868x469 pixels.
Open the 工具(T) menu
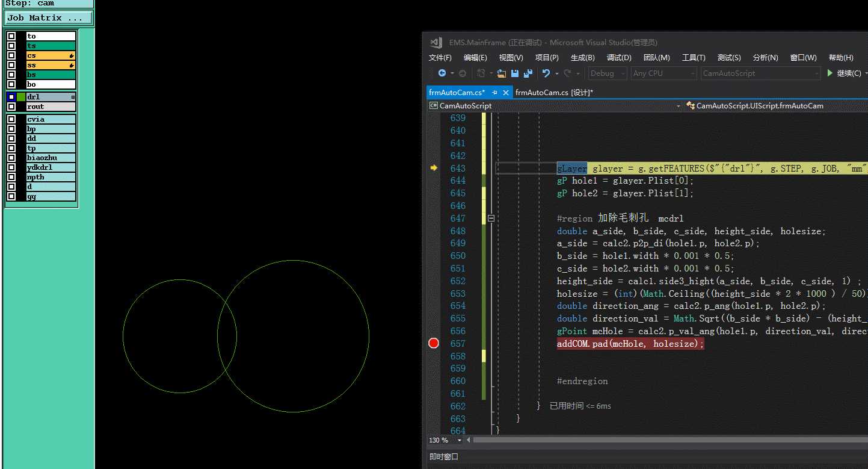click(694, 58)
